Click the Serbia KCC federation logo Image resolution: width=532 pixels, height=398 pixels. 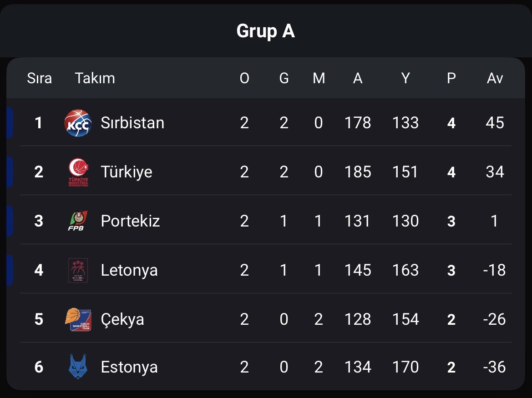pyautogui.click(x=78, y=123)
